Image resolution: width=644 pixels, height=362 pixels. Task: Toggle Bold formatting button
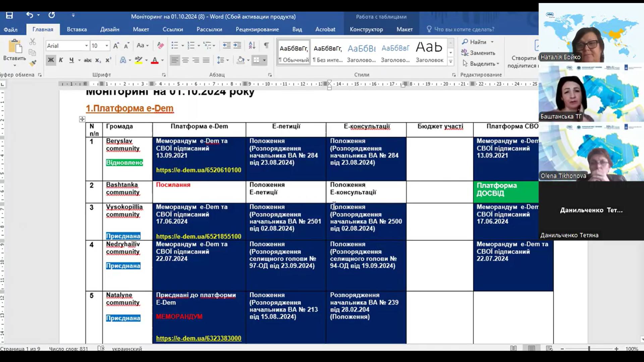pyautogui.click(x=51, y=60)
